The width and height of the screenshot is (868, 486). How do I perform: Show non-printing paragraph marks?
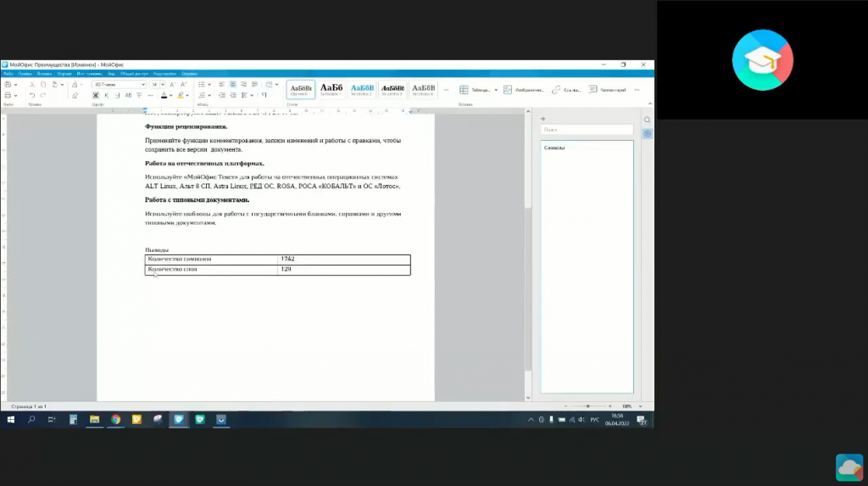tap(264, 95)
